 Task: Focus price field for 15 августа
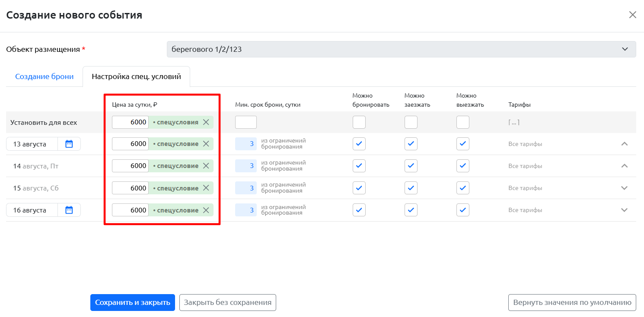(130, 188)
